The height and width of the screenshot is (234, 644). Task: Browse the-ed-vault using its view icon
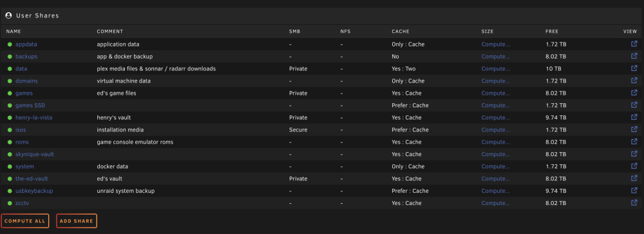point(634,178)
